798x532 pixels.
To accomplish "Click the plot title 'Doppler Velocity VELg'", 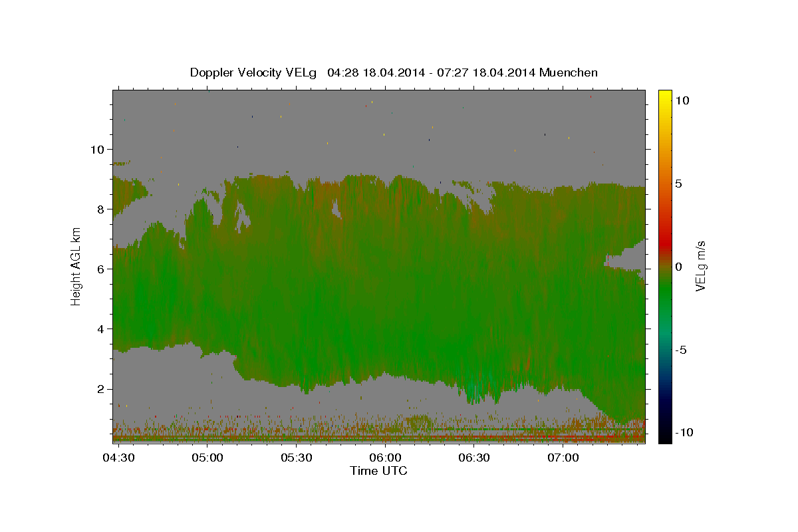I will 253,72.
